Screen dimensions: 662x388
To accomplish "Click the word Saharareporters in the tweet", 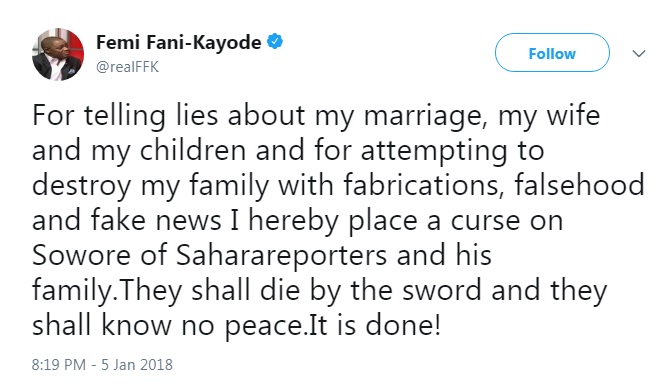I will click(281, 256).
